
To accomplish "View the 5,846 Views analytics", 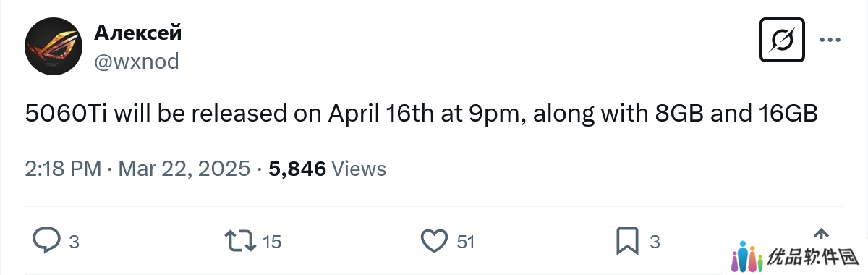I will point(327,169).
